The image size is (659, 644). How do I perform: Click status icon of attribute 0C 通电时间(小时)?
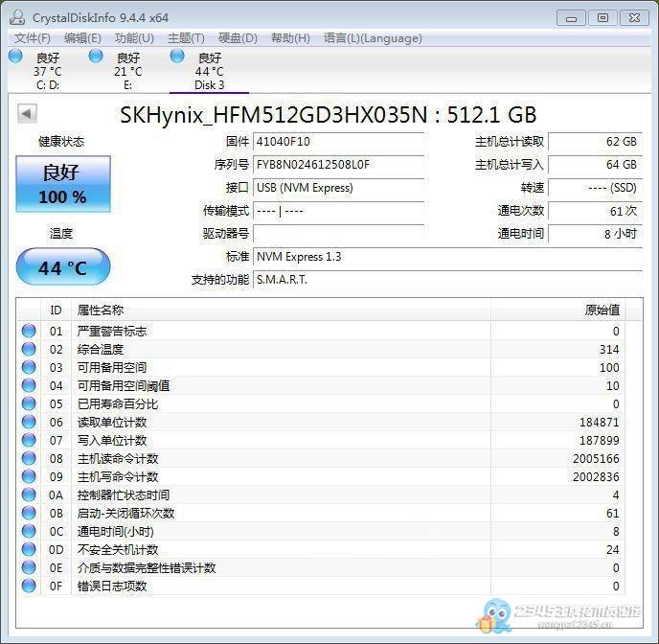click(29, 531)
